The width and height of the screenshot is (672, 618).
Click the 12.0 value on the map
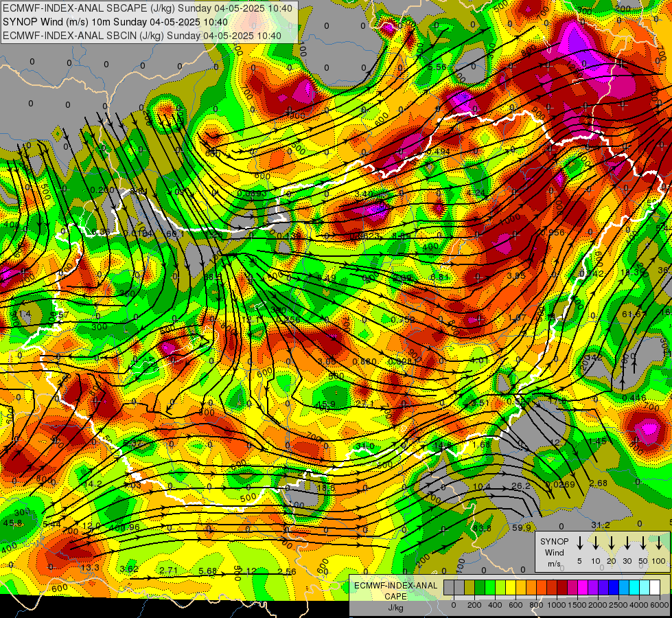[x=91, y=526]
